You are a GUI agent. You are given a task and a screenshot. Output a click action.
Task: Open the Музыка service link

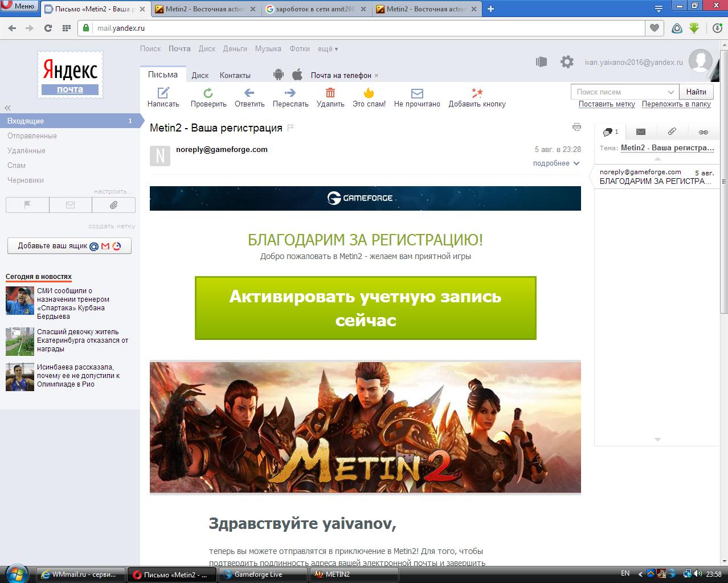268,49
